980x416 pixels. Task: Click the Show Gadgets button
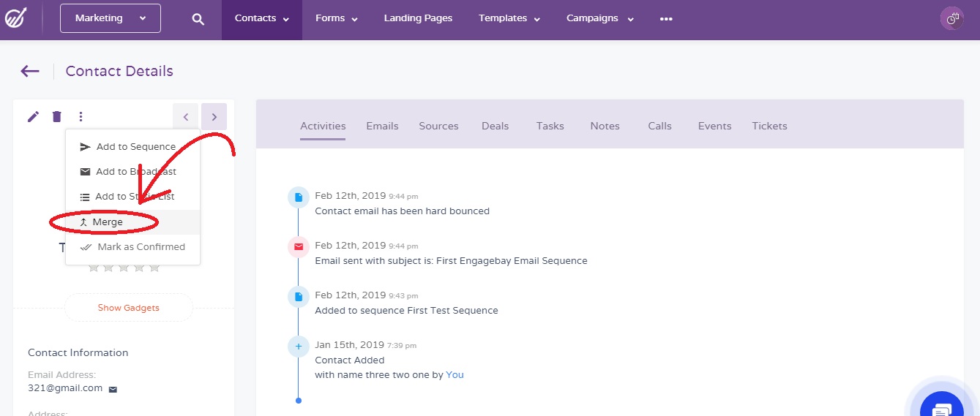click(x=129, y=308)
